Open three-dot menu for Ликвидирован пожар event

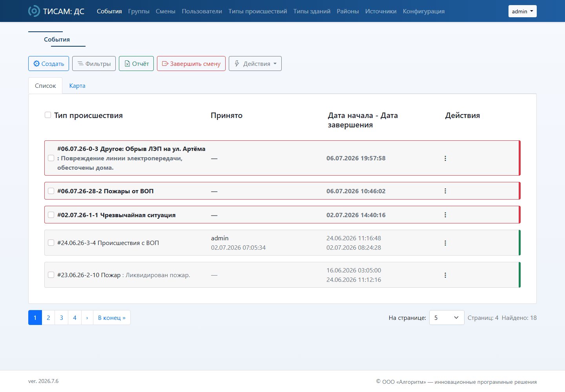pos(445,275)
